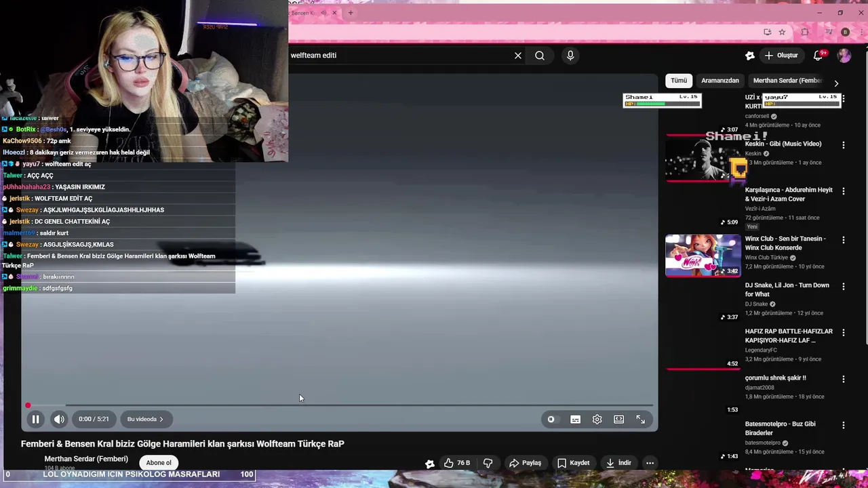
Task: Click the red playhead dot on the seek bar
Action: [x=28, y=405]
